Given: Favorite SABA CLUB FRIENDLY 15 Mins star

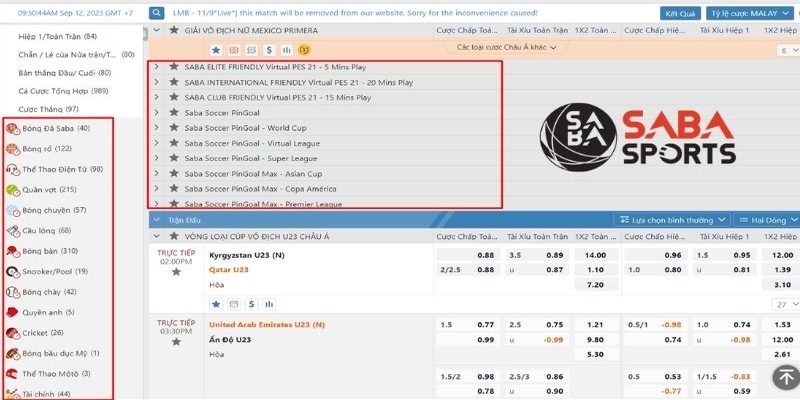Looking at the screenshot, I should click(x=174, y=97).
